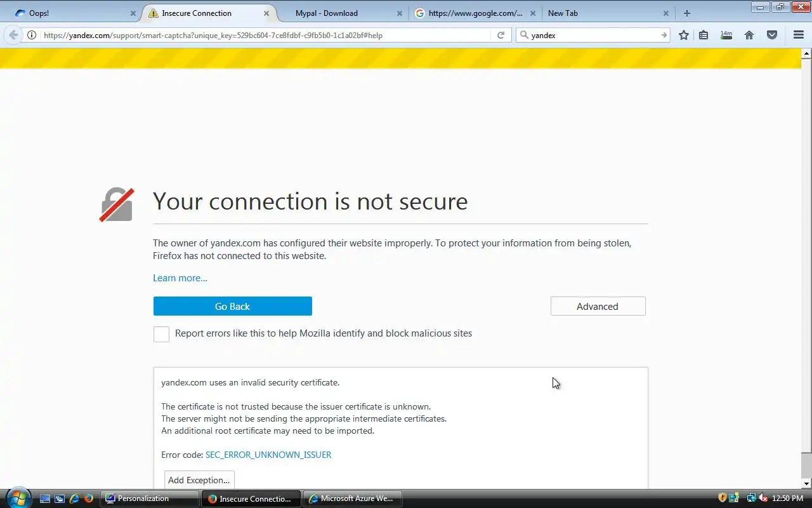Click the search go arrow

(x=664, y=36)
